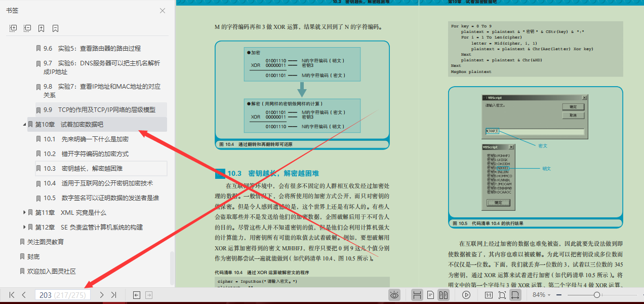
Task: Toggle continuous scrolling layout mode
Action: (418, 295)
